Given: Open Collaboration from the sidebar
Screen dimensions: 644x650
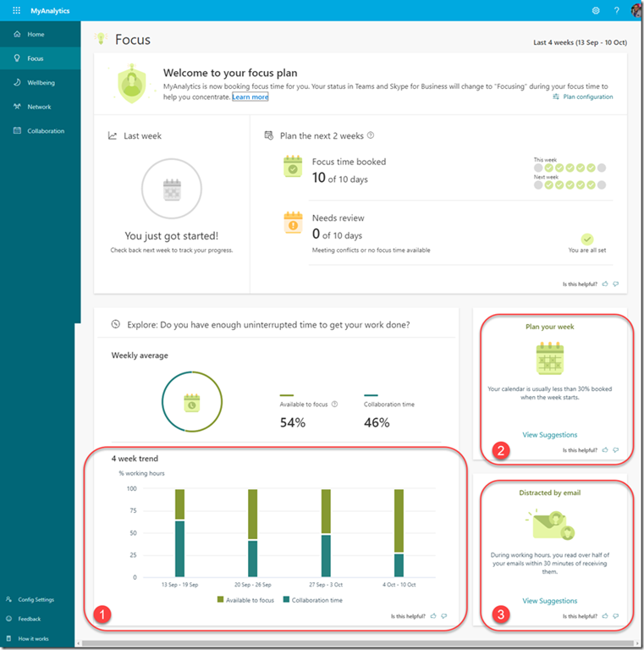Looking at the screenshot, I should (45, 131).
